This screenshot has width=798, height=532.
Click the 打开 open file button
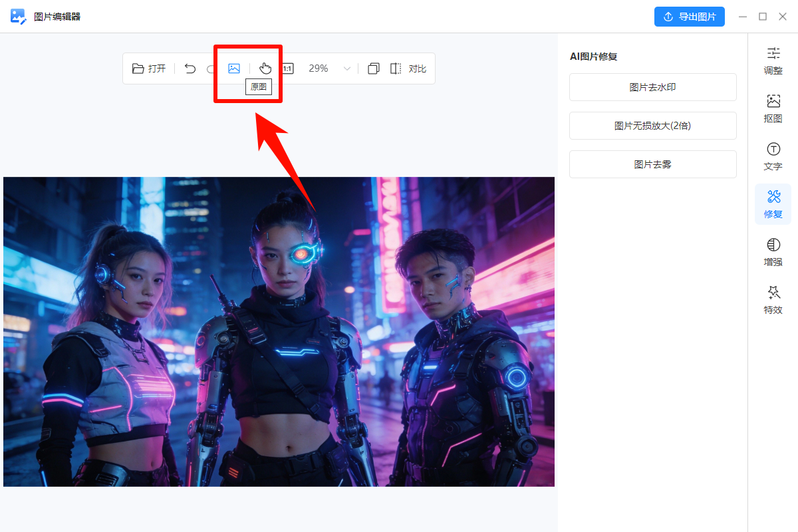click(149, 68)
